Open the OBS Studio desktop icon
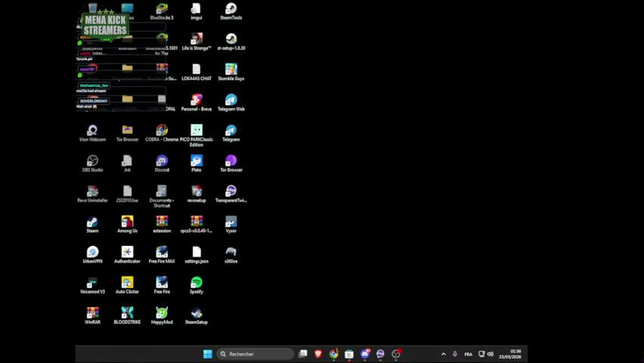Screen dimensions: 644x363 (x=92, y=164)
